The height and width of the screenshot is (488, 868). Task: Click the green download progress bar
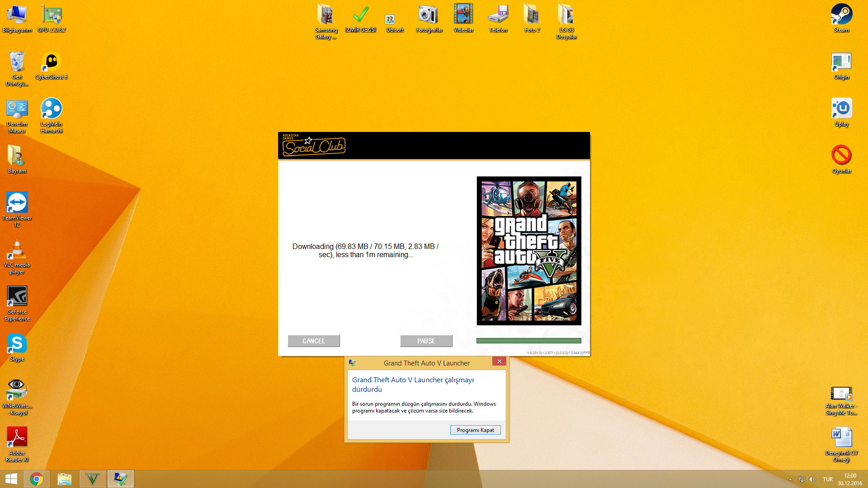[x=528, y=341]
